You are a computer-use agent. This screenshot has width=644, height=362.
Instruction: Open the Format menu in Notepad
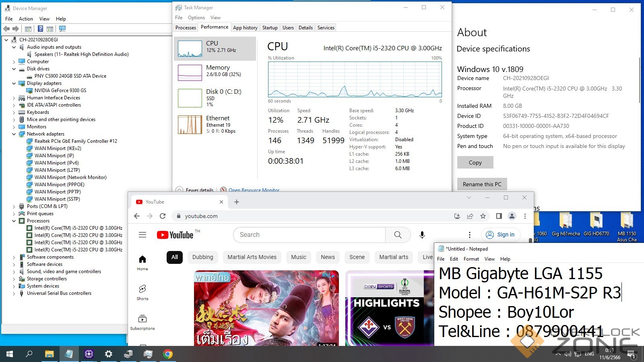[x=471, y=259]
